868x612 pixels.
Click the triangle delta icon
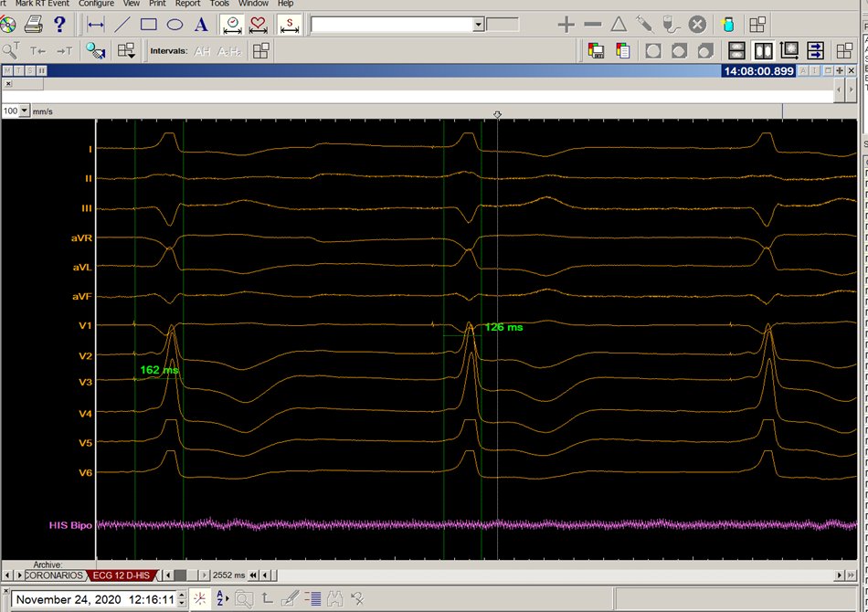point(619,25)
